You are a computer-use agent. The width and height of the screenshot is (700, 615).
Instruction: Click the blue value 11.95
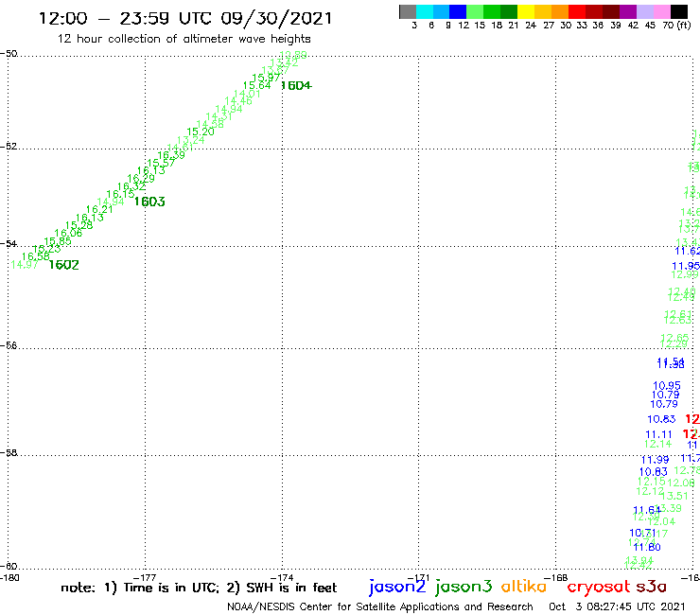(x=686, y=266)
